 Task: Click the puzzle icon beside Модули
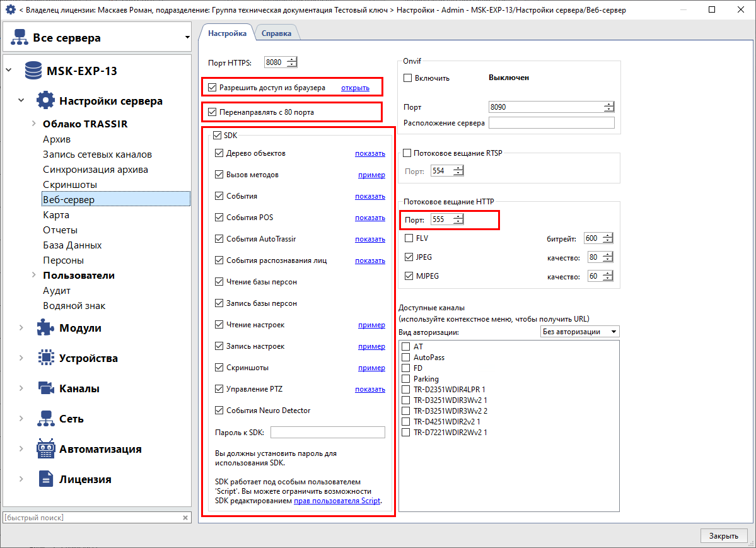pos(46,327)
